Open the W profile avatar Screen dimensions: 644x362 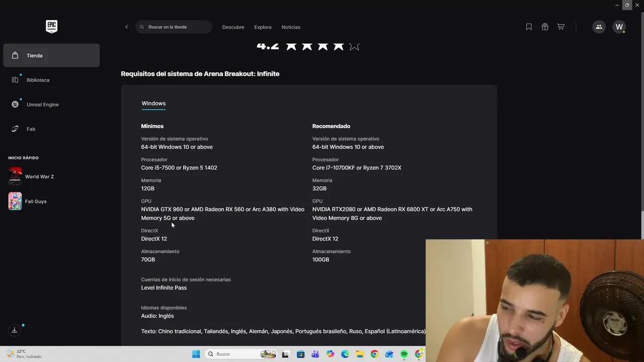pos(619,27)
